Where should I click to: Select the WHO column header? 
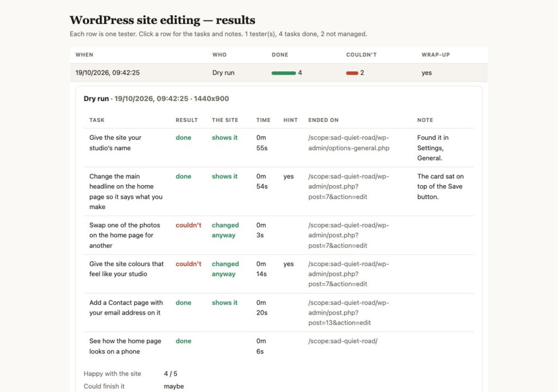coord(219,55)
